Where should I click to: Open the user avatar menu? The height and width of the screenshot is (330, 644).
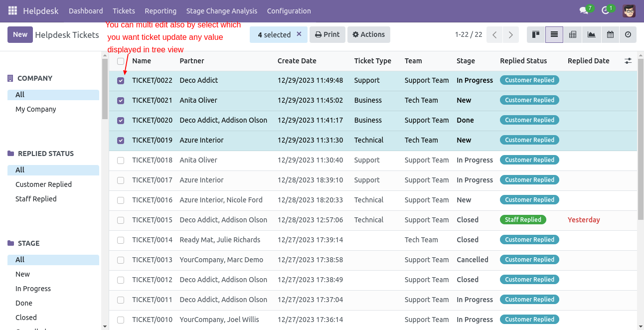pos(629,10)
